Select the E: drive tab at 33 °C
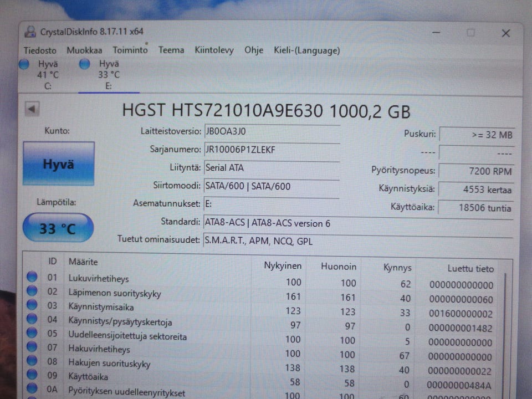Screen dimensions: 532x399 109,75
